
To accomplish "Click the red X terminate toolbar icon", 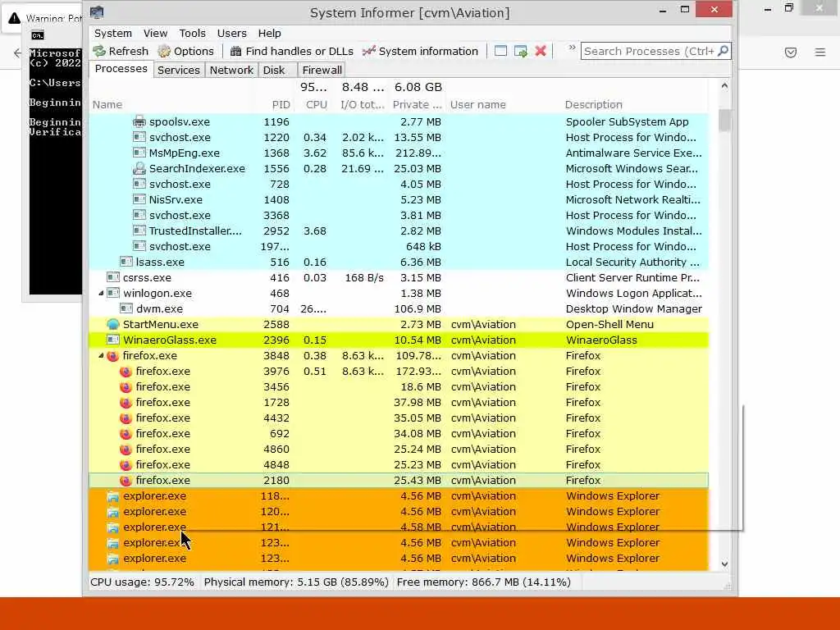I will [541, 51].
